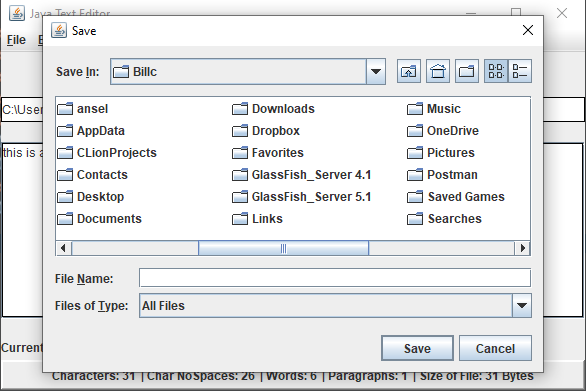Click the Save button
Viewport: 586px width, 391px height.
417,348
